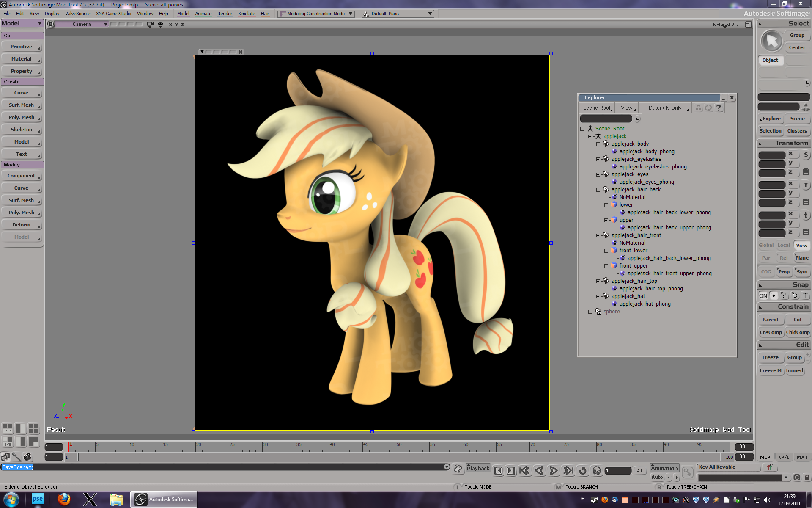Click the grid snap icon

(805, 295)
